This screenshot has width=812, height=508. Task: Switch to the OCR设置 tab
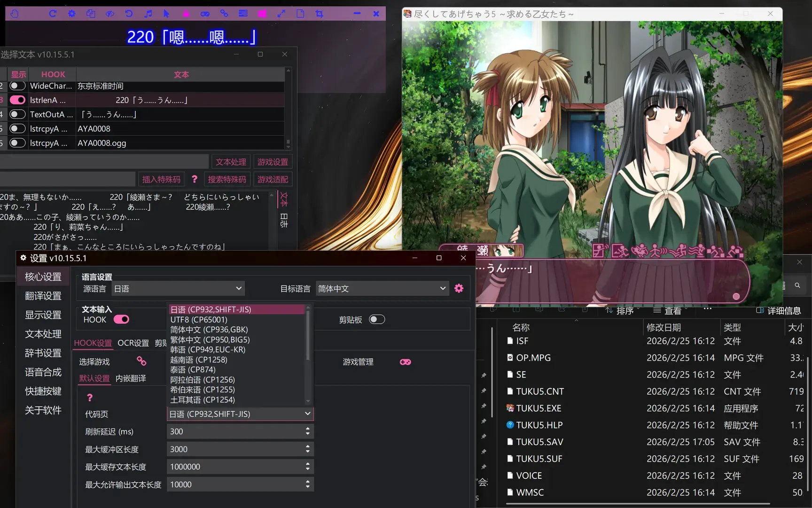pyautogui.click(x=133, y=343)
